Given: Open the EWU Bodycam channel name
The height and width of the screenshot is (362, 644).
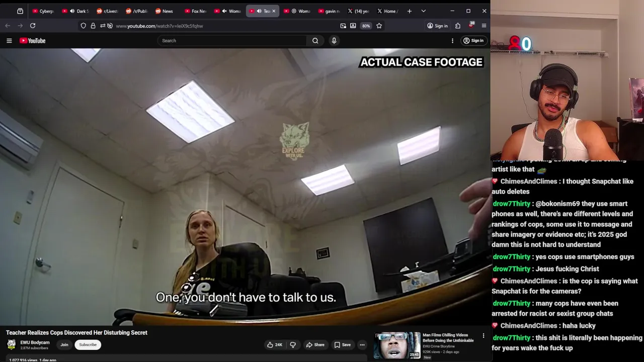Looking at the screenshot, I should pos(35,342).
